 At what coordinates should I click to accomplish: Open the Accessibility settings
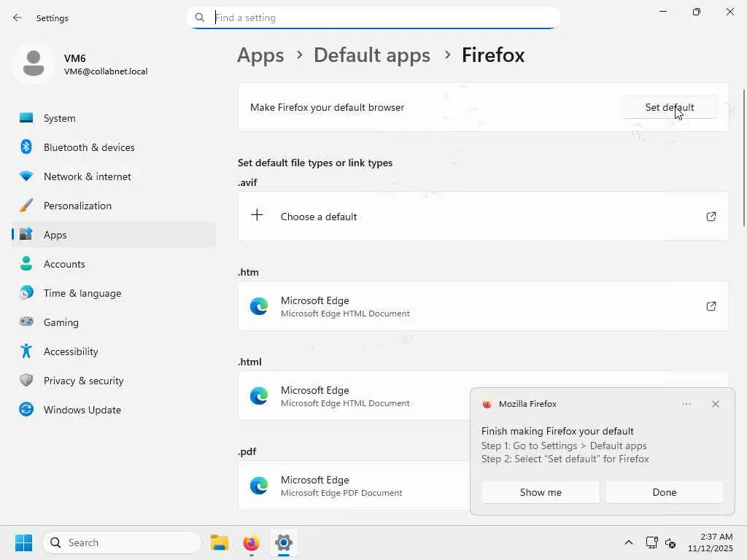pos(70,351)
